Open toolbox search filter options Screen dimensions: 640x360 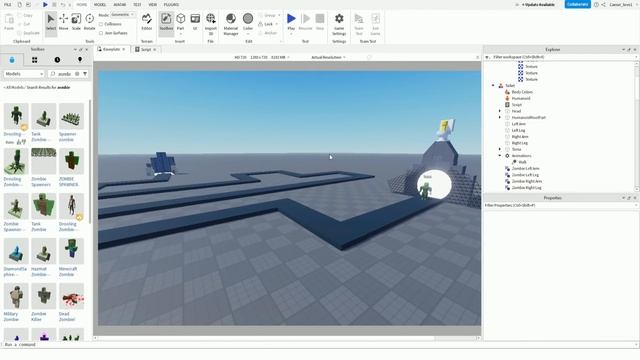point(85,74)
